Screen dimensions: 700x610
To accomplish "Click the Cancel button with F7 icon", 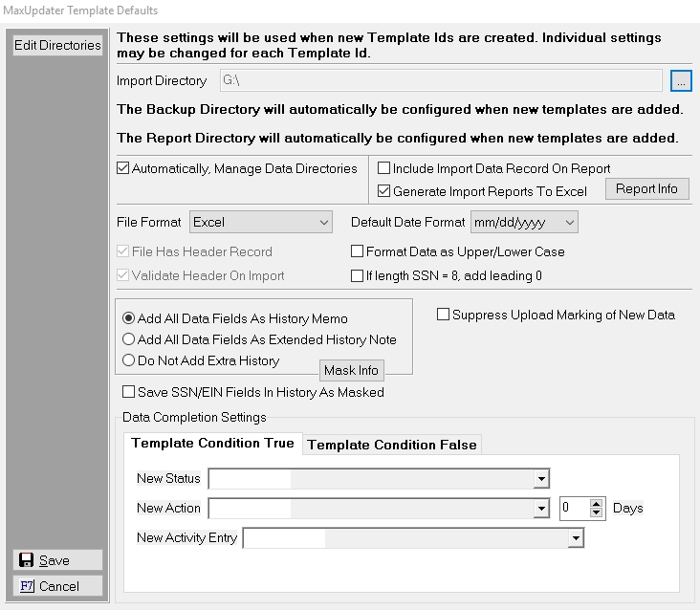I will pyautogui.click(x=56, y=586).
